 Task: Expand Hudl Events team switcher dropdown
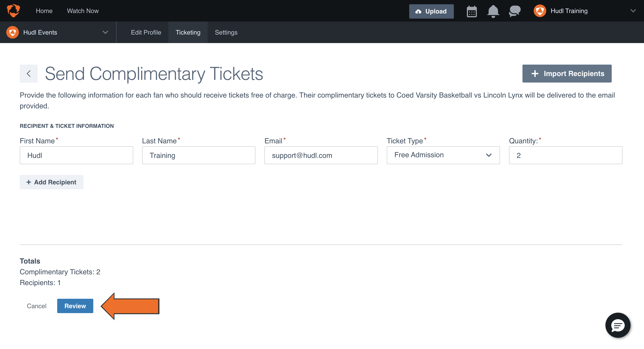point(105,32)
